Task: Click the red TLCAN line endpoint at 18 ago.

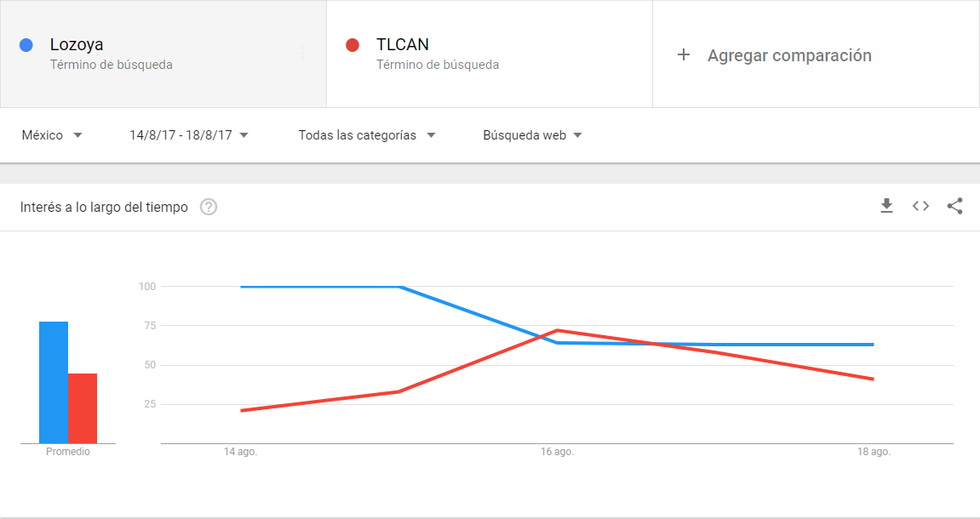Action: point(873,379)
